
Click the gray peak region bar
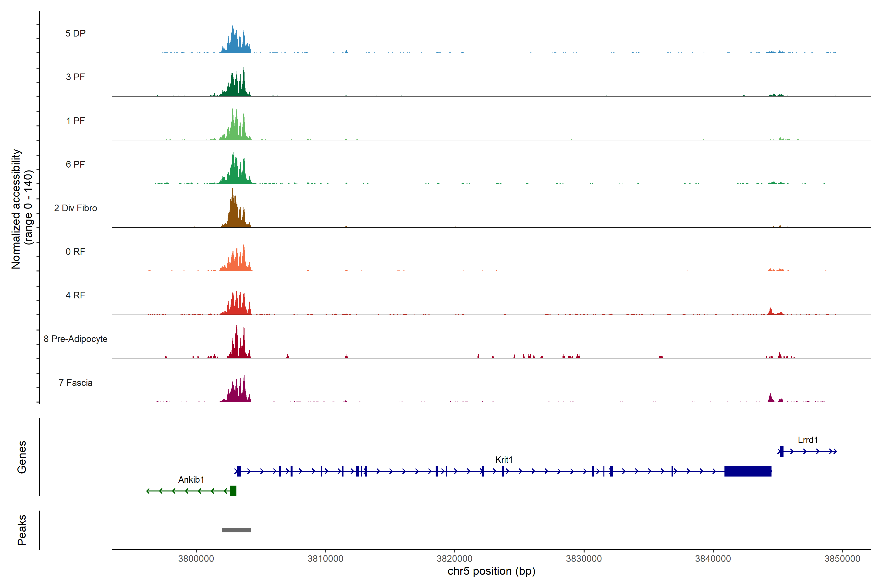click(x=236, y=530)
